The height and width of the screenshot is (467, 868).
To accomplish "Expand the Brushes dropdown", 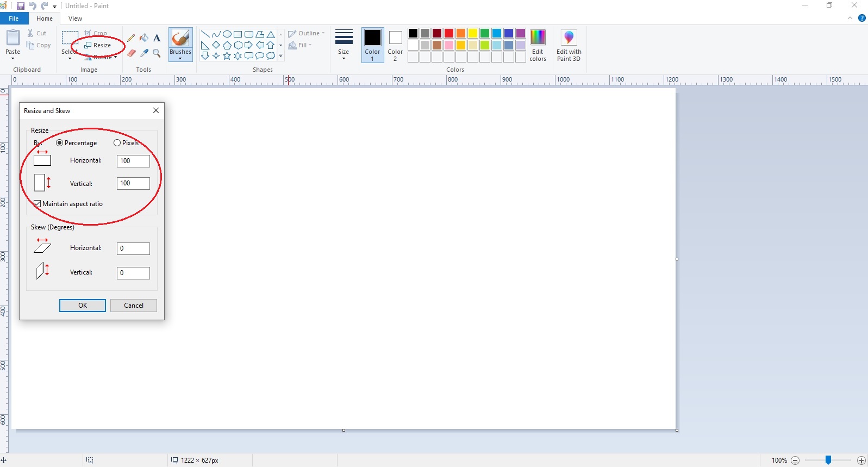I will click(x=180, y=58).
